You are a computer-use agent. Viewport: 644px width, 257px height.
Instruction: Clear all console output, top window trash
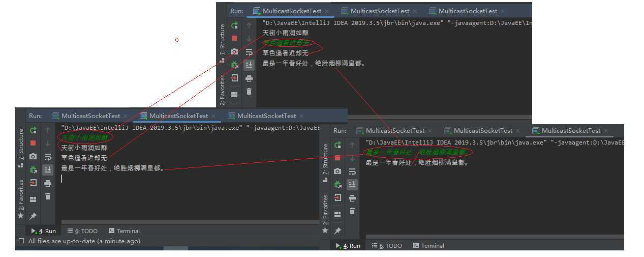249,92
